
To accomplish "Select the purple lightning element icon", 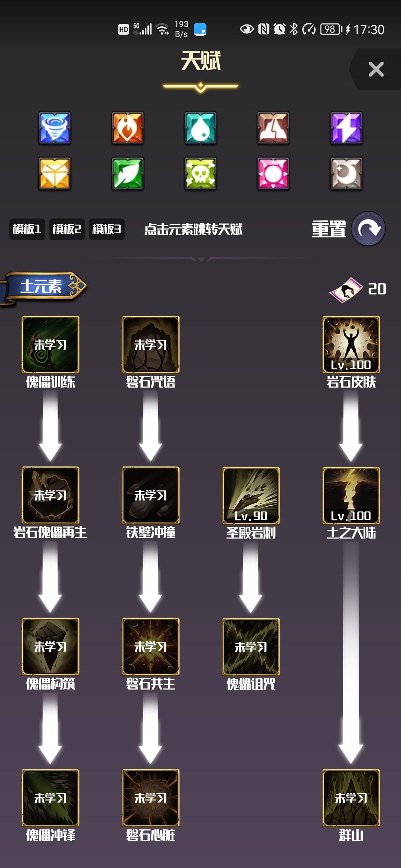I will (346, 128).
